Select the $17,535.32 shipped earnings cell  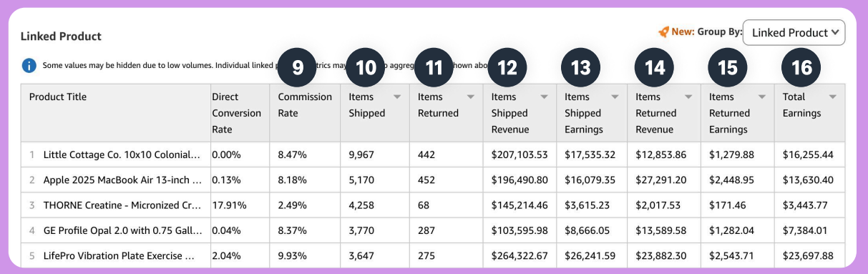pyautogui.click(x=592, y=155)
